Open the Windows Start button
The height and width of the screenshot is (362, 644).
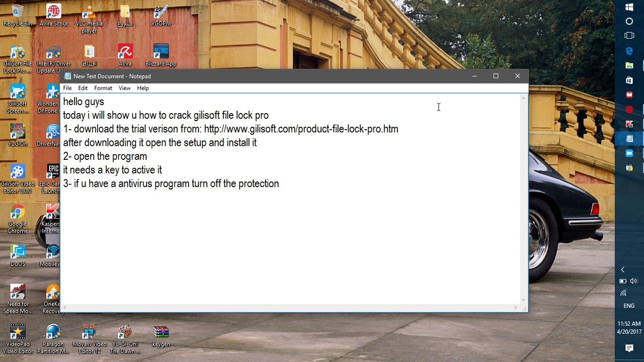629,7
